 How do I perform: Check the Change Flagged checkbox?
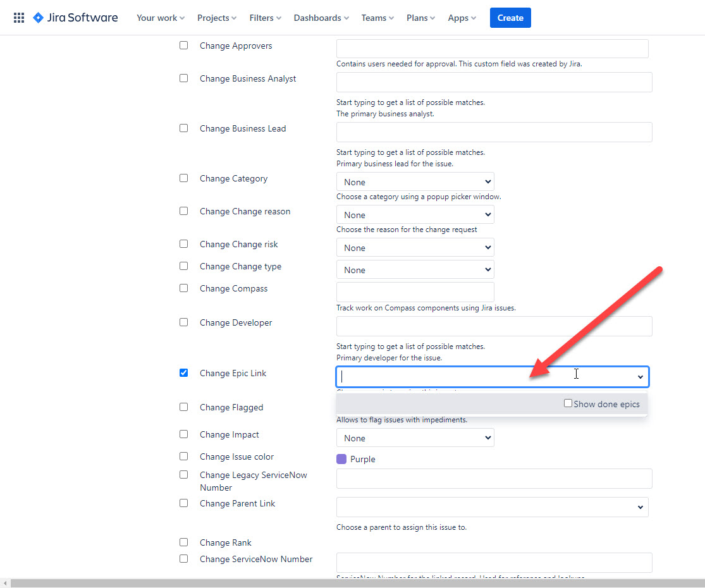183,407
